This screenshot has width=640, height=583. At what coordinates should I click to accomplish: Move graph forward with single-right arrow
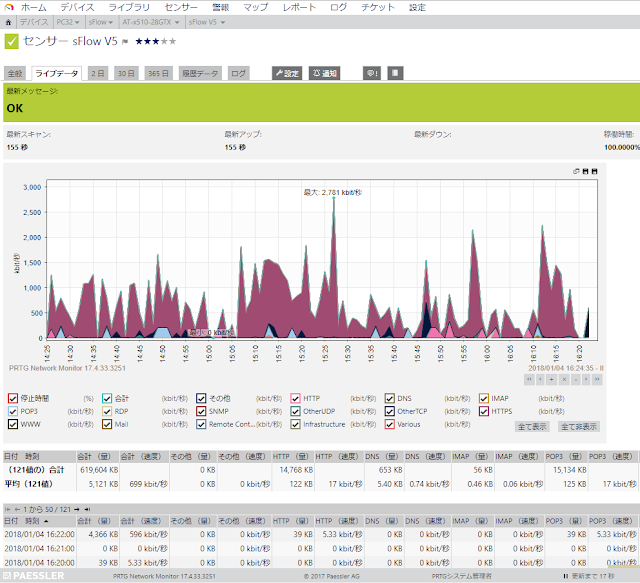[586, 380]
